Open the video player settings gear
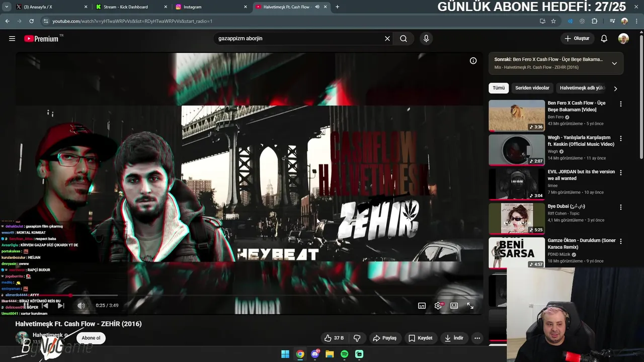The height and width of the screenshot is (362, 644). click(x=438, y=306)
